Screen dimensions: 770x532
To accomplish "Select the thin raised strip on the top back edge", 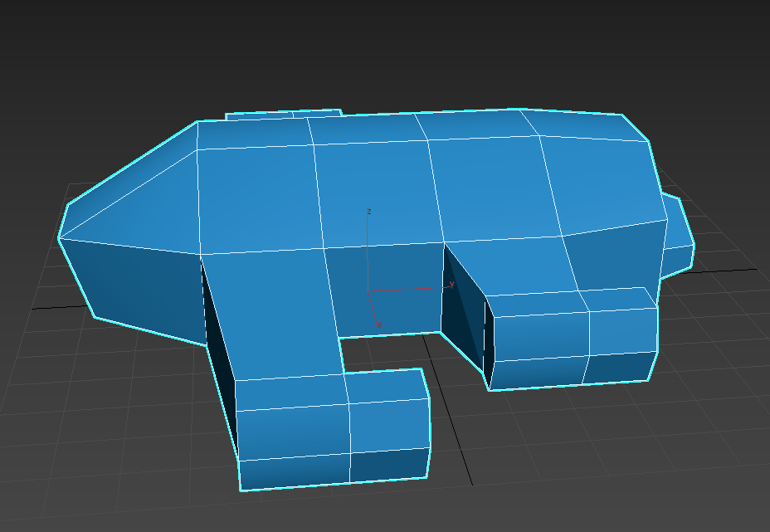I will tap(282, 115).
